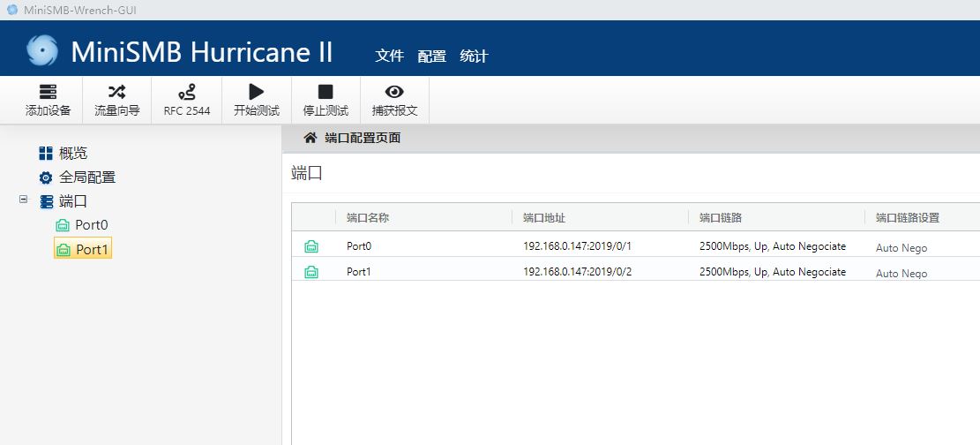Click the 端口链路设置 column header
980x445 pixels.
[x=908, y=218]
